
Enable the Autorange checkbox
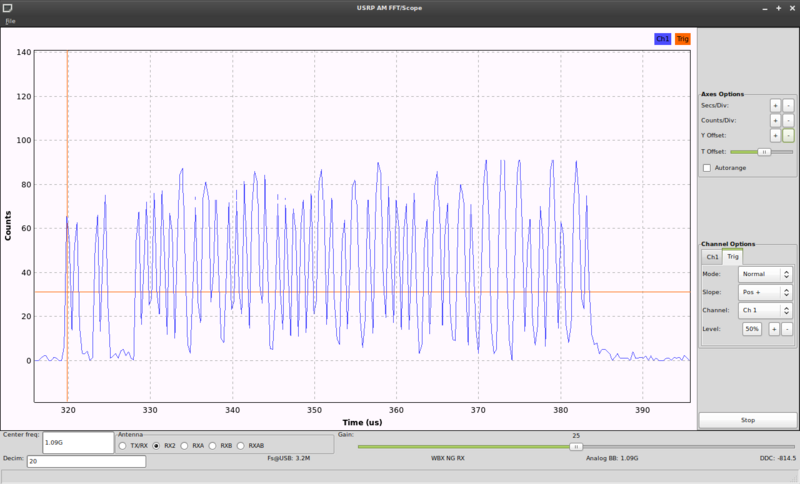click(x=708, y=168)
